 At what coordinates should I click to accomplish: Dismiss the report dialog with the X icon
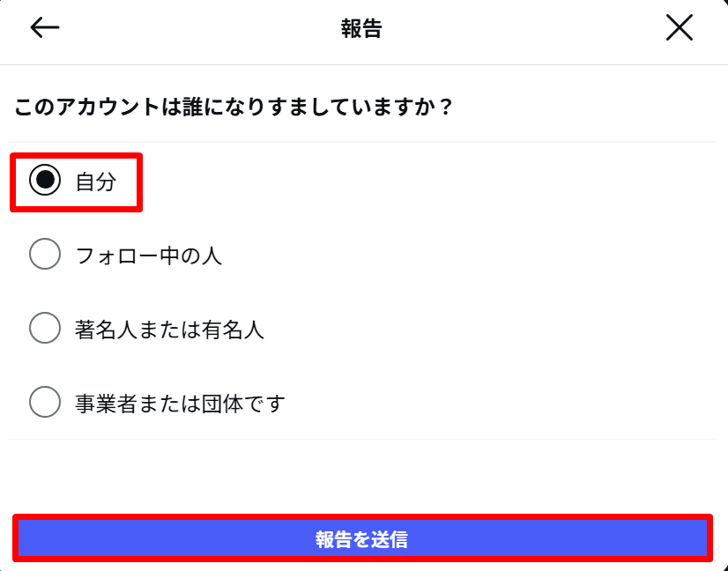tap(680, 27)
